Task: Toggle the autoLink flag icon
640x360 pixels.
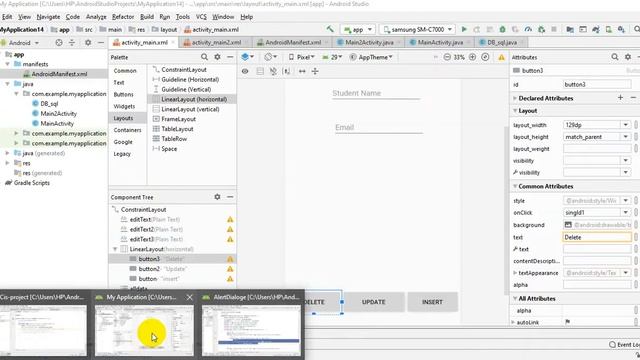Action: (x=567, y=322)
